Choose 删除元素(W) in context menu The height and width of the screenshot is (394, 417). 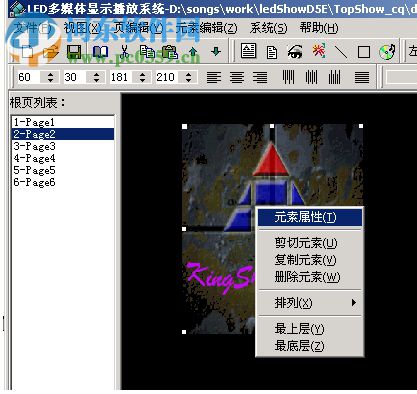coord(310,277)
